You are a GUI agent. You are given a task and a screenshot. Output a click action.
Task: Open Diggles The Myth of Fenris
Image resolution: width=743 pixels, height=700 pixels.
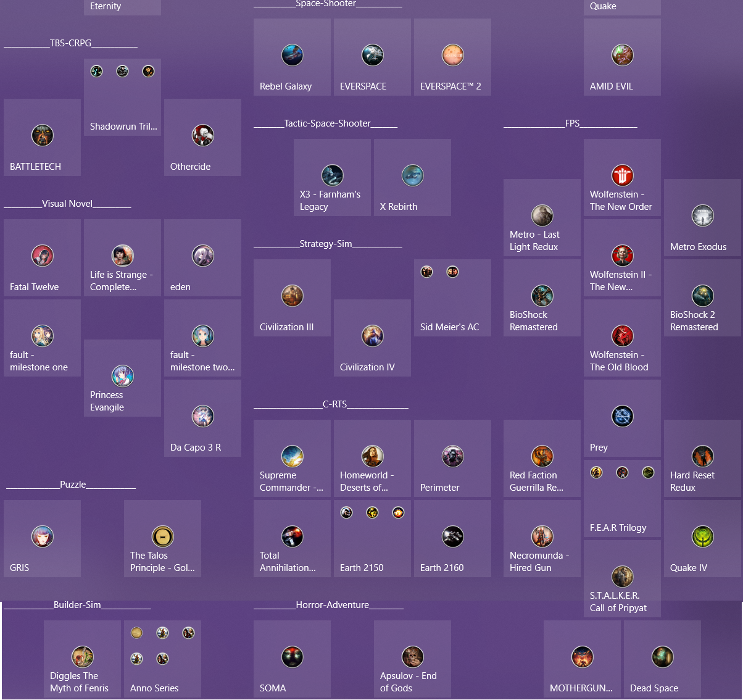coord(82,659)
